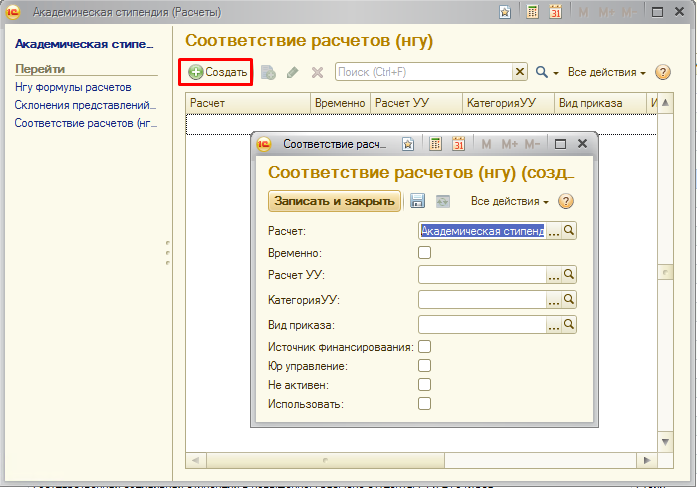Open the calendar icon in main title bar
This screenshot has width=697, height=488.
[555, 12]
